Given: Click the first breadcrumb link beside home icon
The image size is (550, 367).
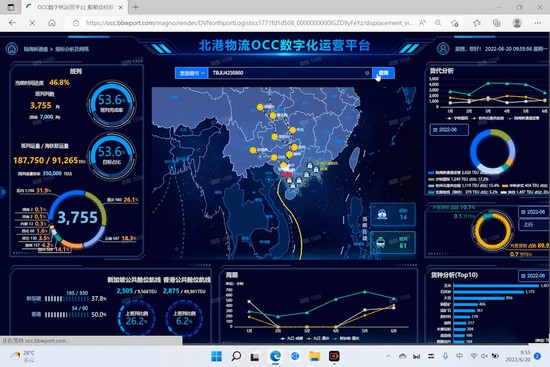Looking at the screenshot, I should tap(36, 49).
